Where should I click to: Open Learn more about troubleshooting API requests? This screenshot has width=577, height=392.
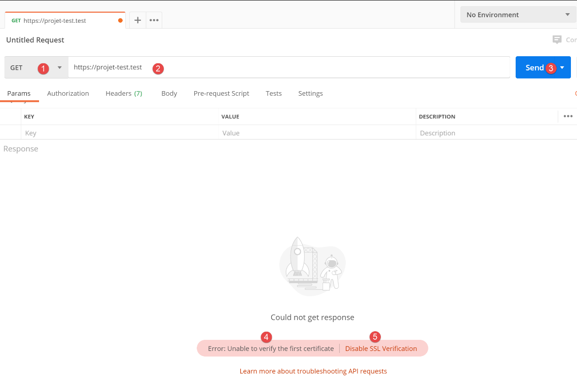313,371
